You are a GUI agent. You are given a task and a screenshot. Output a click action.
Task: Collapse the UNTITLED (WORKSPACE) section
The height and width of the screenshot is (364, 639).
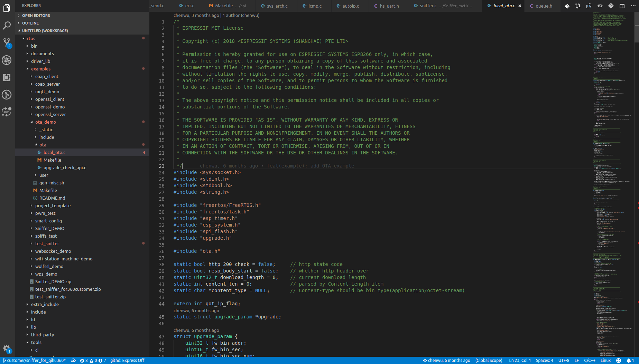82,31
